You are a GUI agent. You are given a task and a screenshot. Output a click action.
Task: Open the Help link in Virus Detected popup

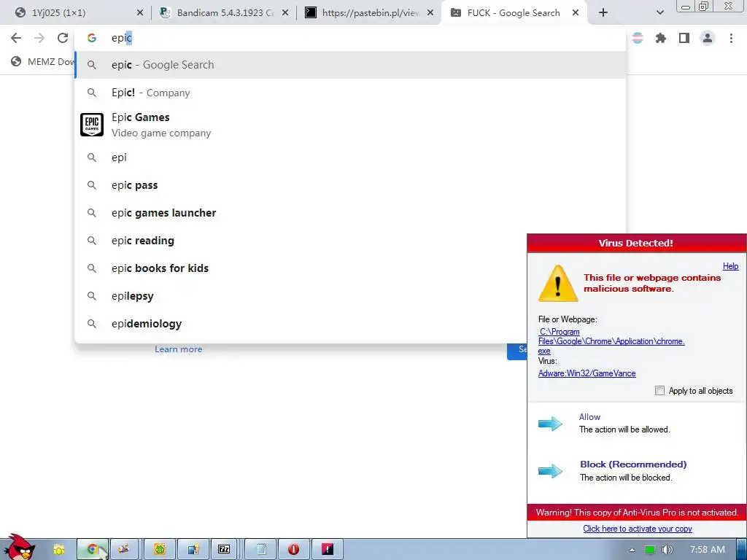(730, 266)
